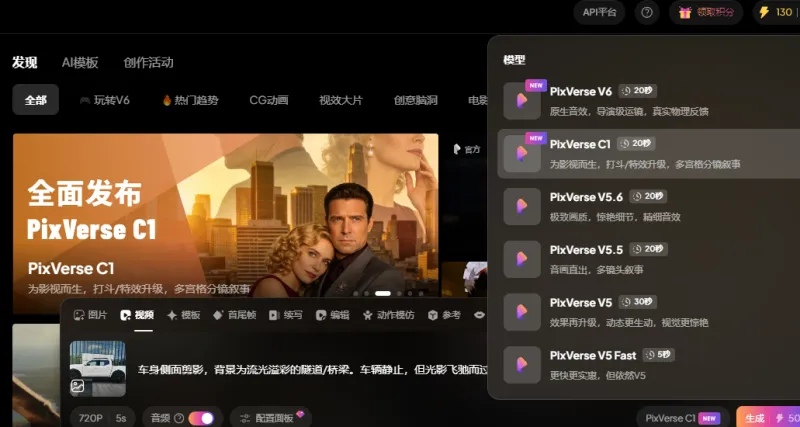Select the 玩转V6 gamepad category chip
800x427 pixels.
105,100
